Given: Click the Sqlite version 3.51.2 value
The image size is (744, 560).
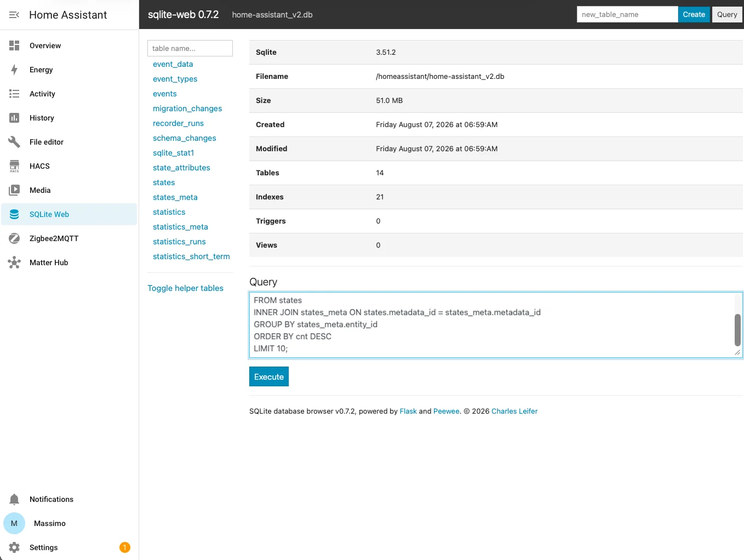Looking at the screenshot, I should pyautogui.click(x=386, y=52).
